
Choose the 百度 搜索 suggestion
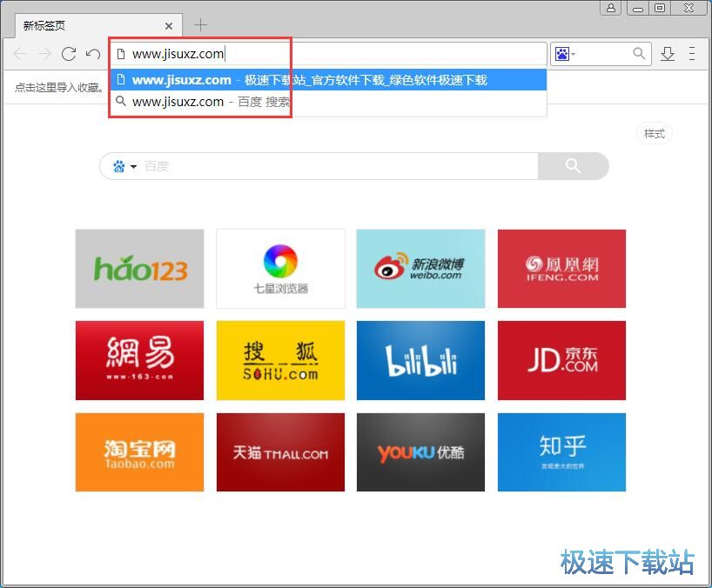(329, 102)
